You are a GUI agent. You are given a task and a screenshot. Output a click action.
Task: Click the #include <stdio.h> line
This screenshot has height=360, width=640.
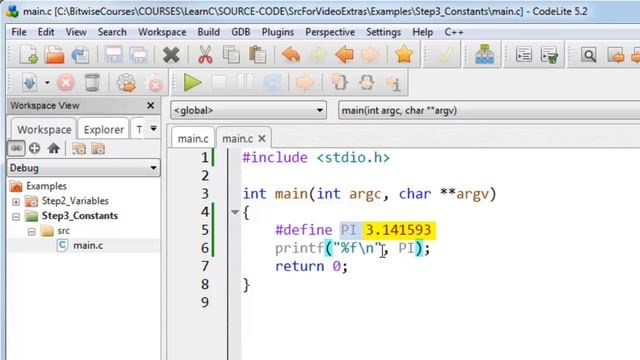(316, 158)
